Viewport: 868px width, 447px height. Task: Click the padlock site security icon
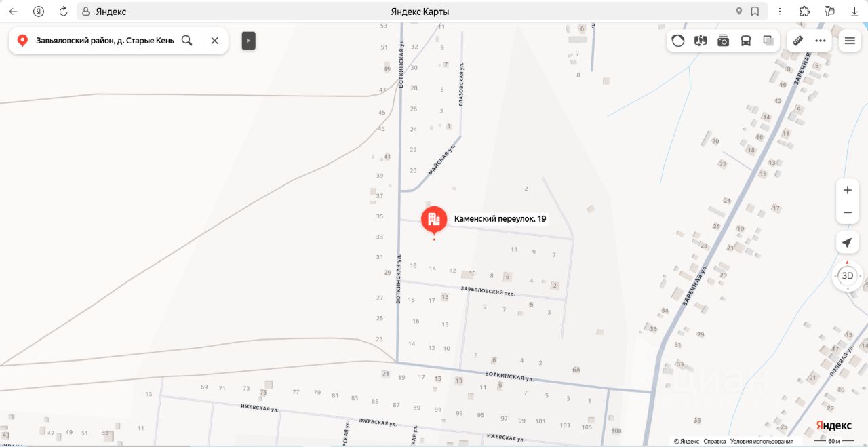click(x=85, y=12)
